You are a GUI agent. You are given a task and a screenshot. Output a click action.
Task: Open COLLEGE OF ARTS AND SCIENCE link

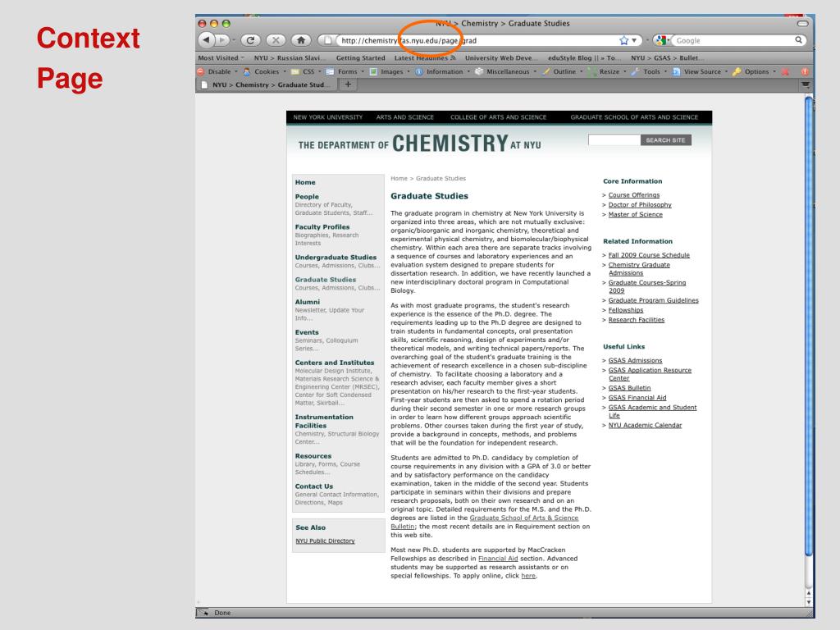click(x=498, y=117)
